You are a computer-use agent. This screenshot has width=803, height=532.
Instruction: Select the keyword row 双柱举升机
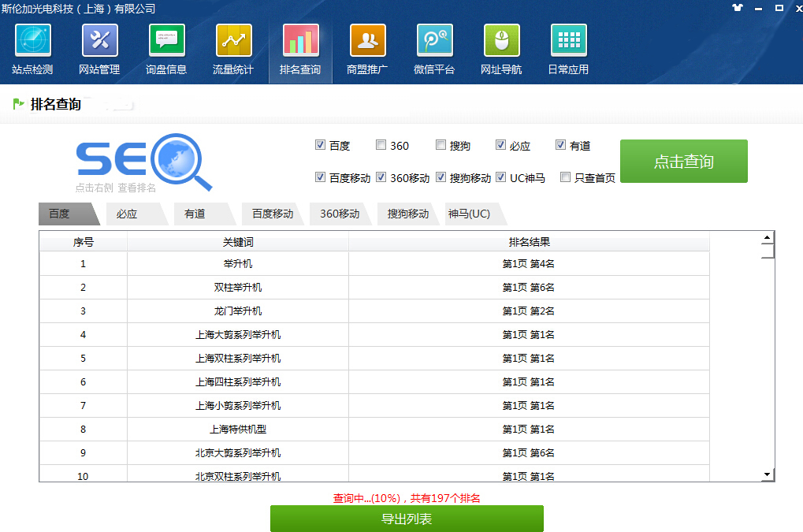pos(374,287)
